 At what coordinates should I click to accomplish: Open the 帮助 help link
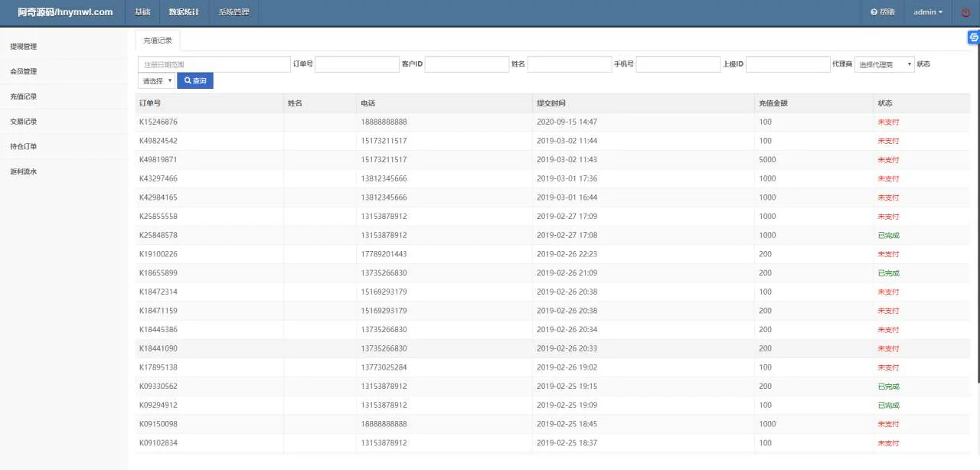tap(882, 12)
